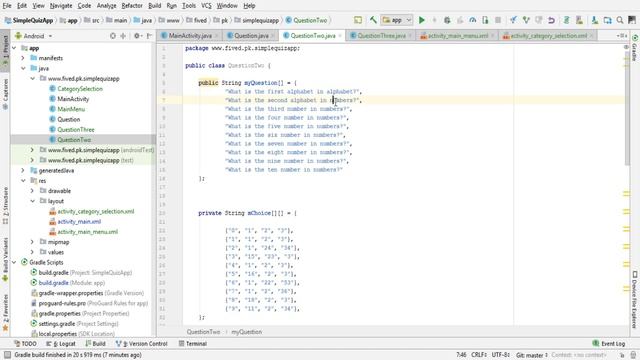The image size is (640, 360).
Task: Collapse the layout folder
Action: tap(32, 201)
